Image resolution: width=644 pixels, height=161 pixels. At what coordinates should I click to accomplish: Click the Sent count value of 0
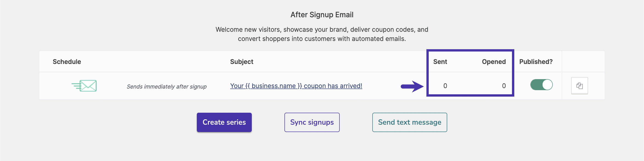(445, 86)
